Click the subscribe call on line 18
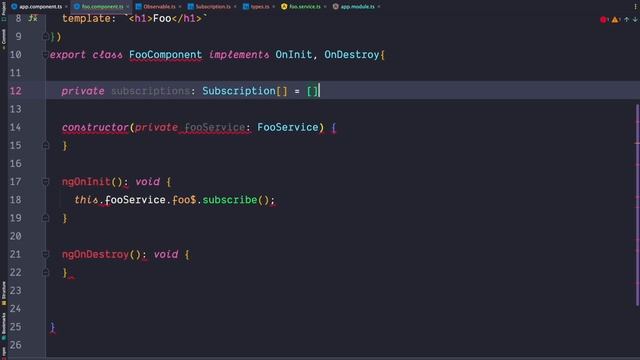This screenshot has height=360, width=640. coord(230,200)
